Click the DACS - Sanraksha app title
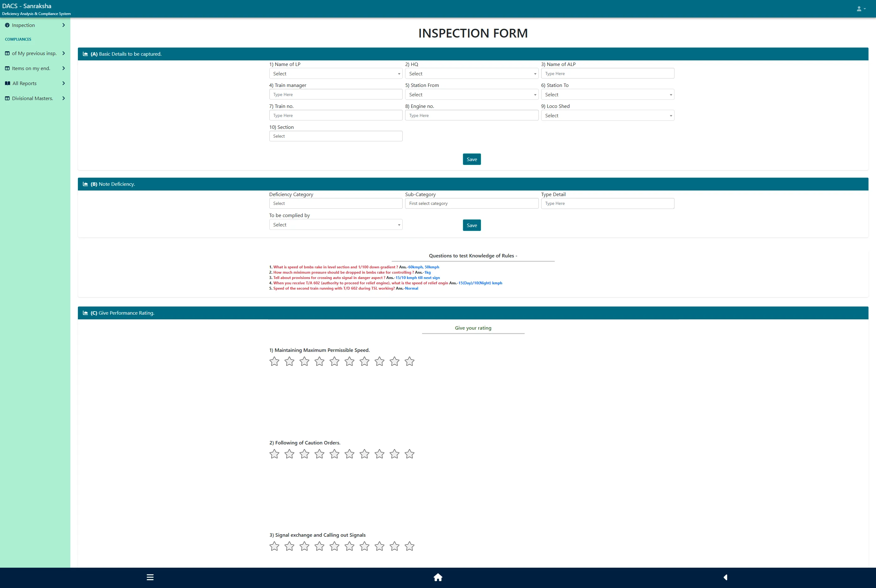This screenshot has width=876, height=588. point(27,6)
